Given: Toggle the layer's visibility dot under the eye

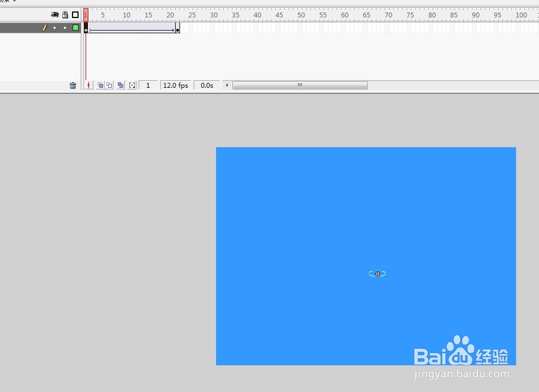Looking at the screenshot, I should coord(55,28).
